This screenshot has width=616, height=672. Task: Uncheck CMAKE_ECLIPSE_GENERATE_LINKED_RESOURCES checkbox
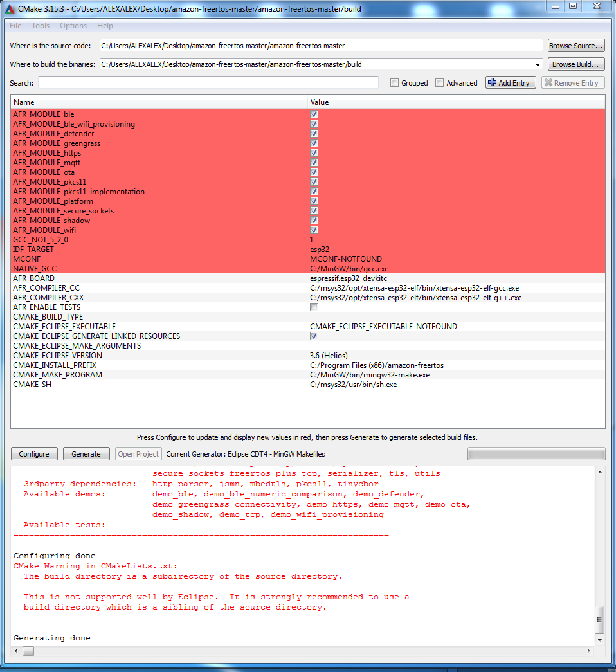314,336
